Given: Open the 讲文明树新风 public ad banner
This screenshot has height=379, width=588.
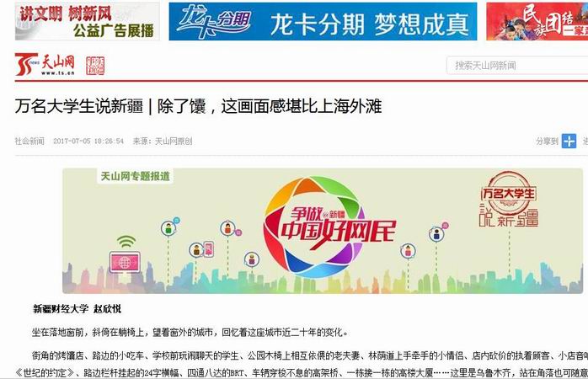Looking at the screenshot, I should point(87,21).
